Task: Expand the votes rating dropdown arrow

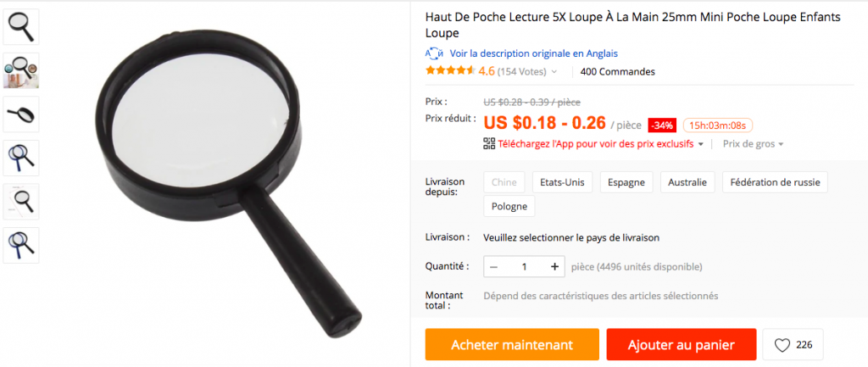Action: (x=554, y=72)
